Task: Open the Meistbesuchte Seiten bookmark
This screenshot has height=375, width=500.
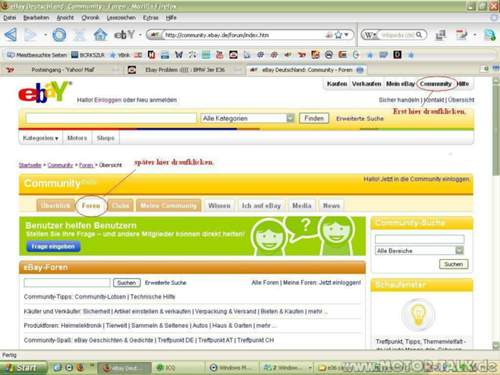Action: point(37,55)
